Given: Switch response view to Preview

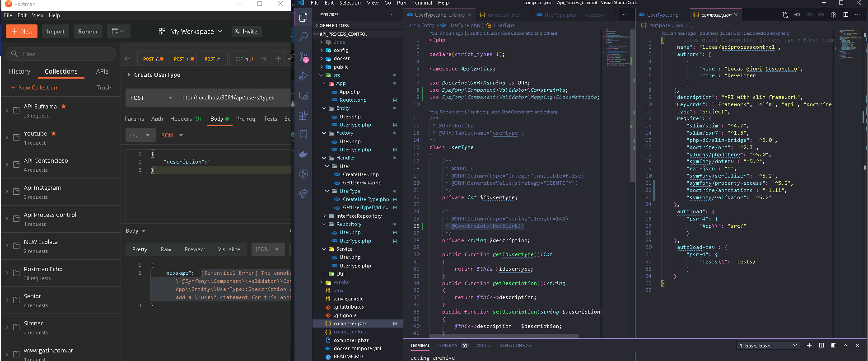Looking at the screenshot, I should pyautogui.click(x=194, y=249).
